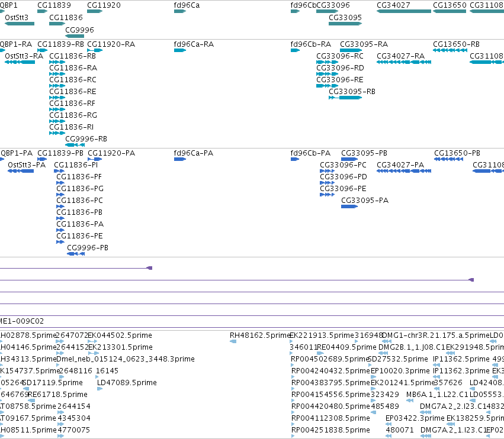Screen dimensions: 504x439
Task: Click transcript CG11836-RB
Action: pyautogui.click(x=73, y=56)
